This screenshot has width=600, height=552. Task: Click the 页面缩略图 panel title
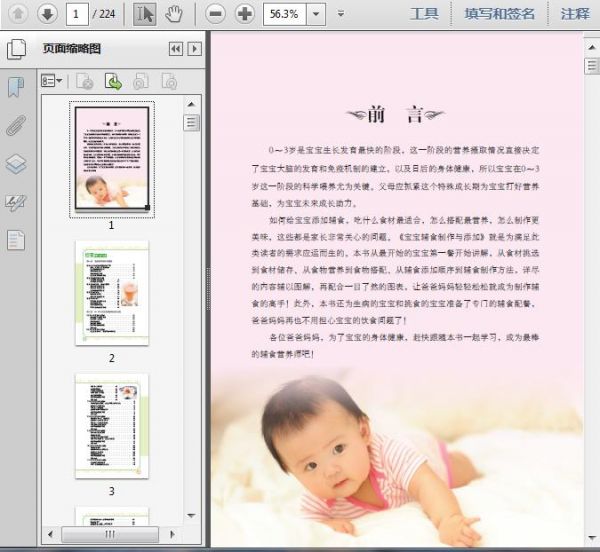72,49
